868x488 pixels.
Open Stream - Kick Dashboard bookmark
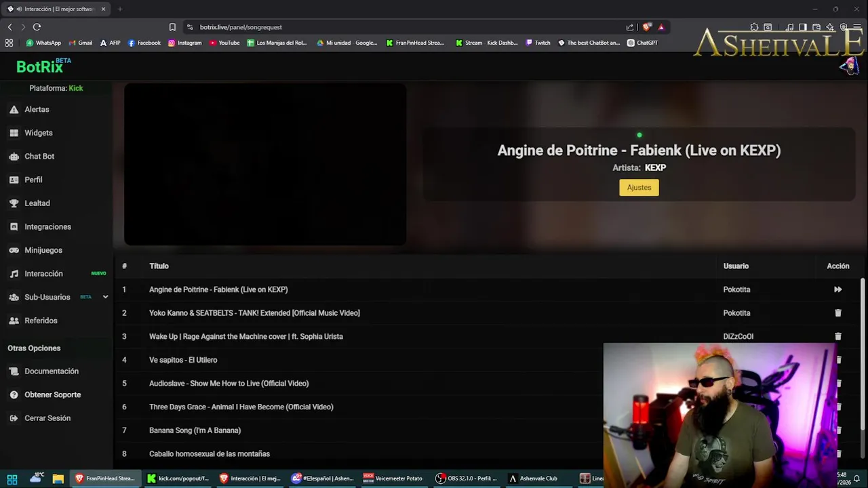click(x=487, y=43)
